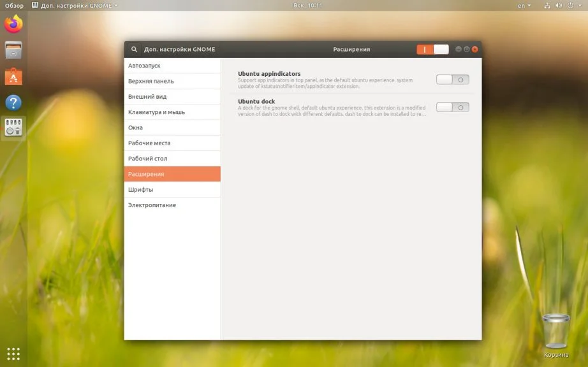Click the Расширения title in header bar
The width and height of the screenshot is (588, 367).
point(351,49)
